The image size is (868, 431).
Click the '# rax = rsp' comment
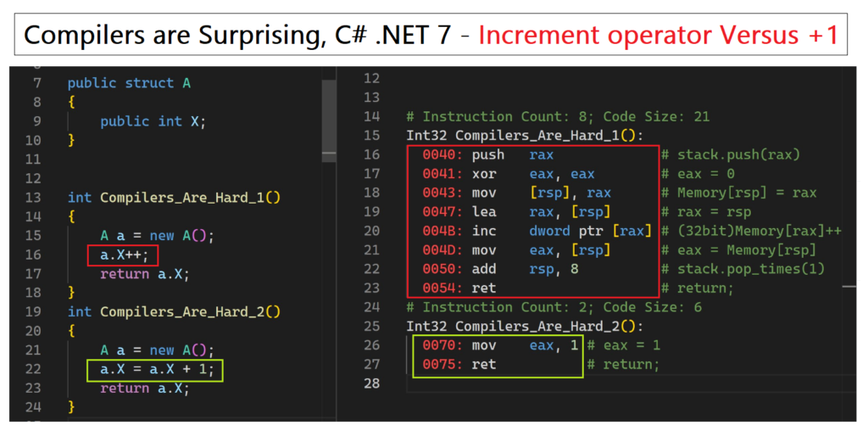click(706, 212)
